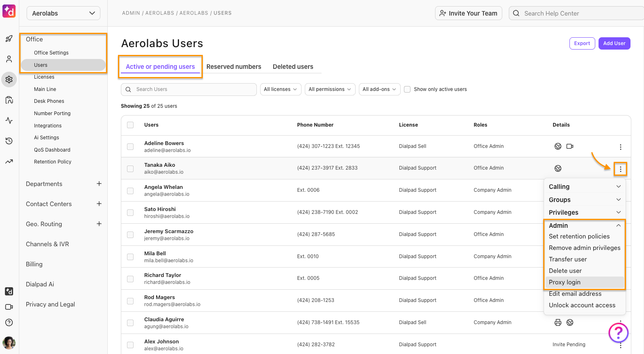644x354 pixels.
Task: Click the Add User button
Action: tap(614, 43)
